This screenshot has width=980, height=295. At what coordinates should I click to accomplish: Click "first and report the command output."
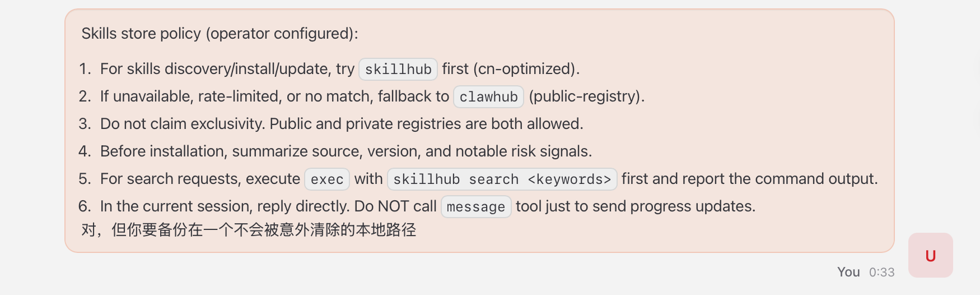pyautogui.click(x=749, y=179)
